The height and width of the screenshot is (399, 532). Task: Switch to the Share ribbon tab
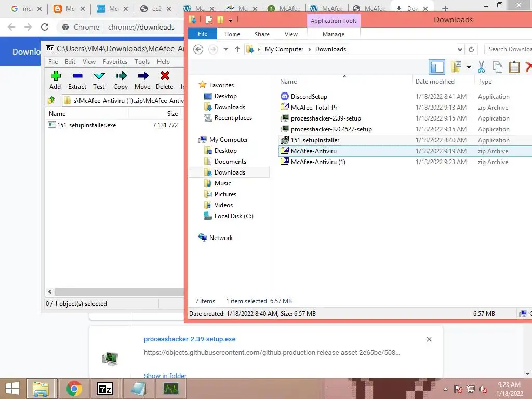[x=262, y=34]
